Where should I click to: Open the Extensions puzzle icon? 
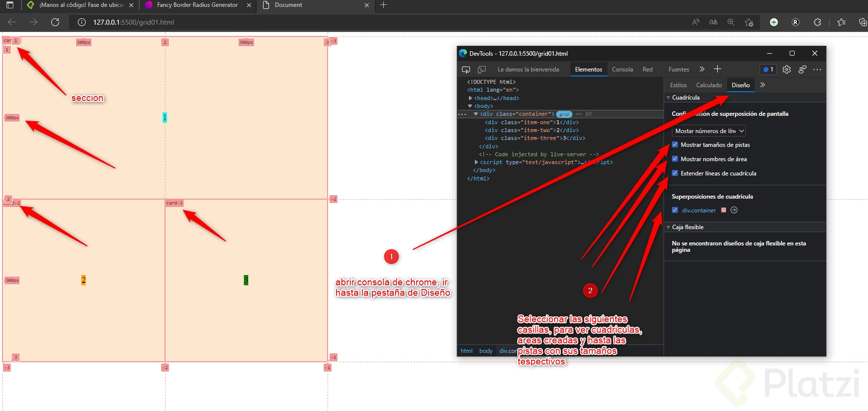[x=817, y=22]
